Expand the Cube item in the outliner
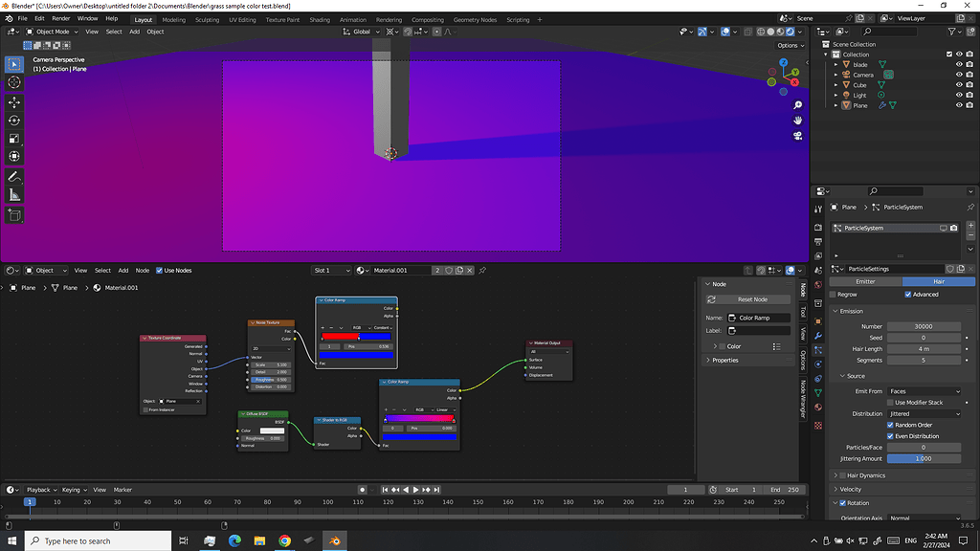 836,85
